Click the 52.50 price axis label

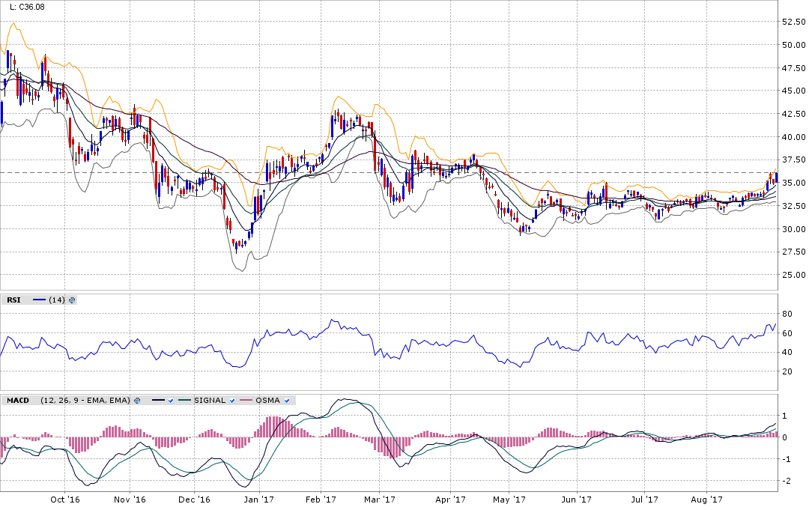click(793, 22)
